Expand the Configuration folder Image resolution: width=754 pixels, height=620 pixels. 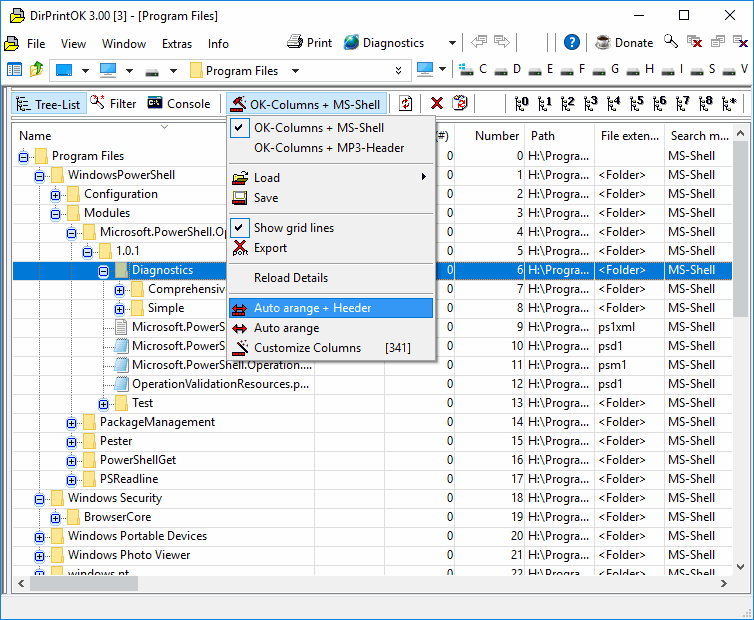click(x=55, y=195)
